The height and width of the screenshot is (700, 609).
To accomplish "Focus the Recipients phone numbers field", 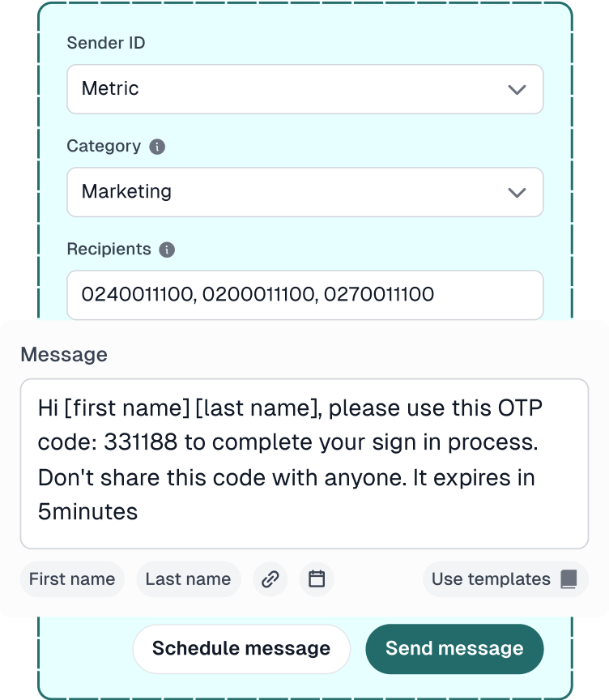I will coord(304,295).
